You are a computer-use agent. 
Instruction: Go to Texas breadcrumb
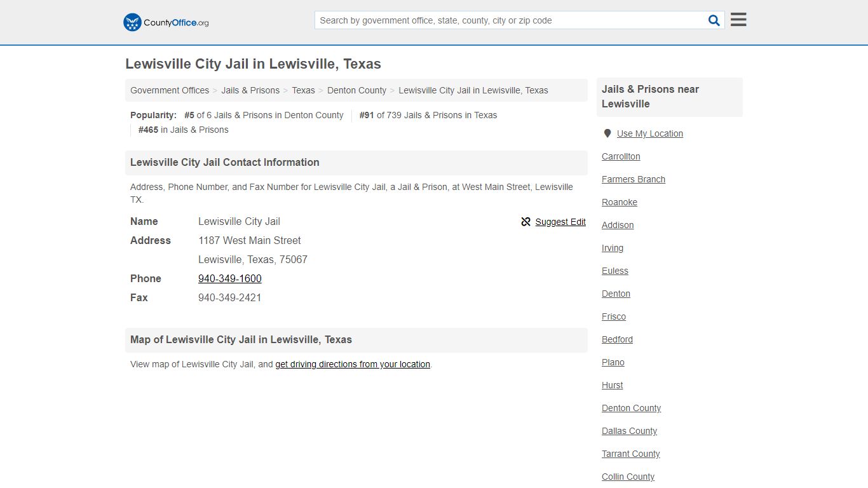click(303, 90)
